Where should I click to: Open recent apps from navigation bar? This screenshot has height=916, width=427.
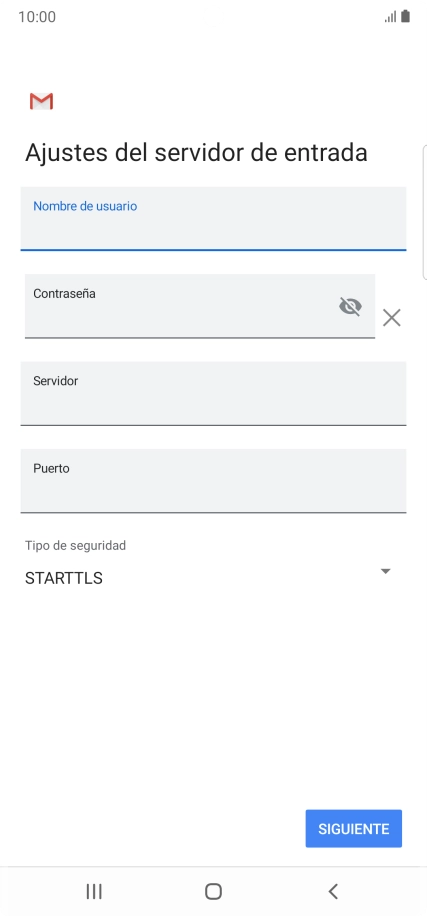click(94, 891)
